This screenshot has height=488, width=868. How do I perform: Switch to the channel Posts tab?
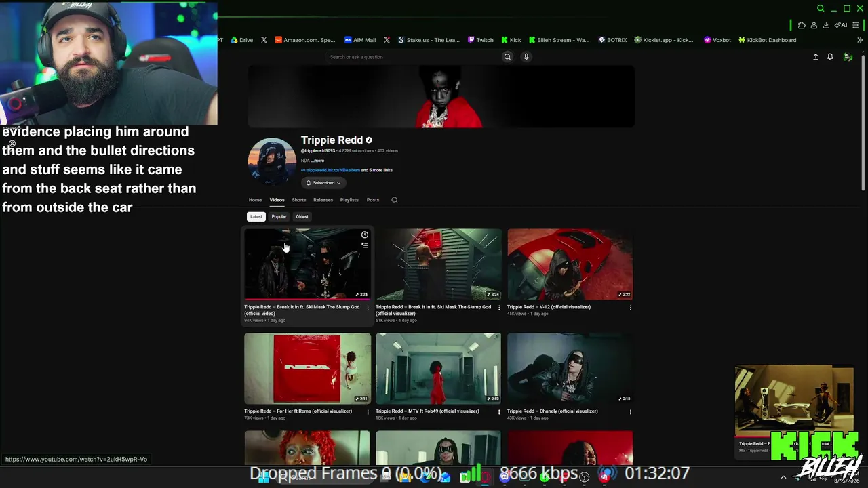(373, 200)
